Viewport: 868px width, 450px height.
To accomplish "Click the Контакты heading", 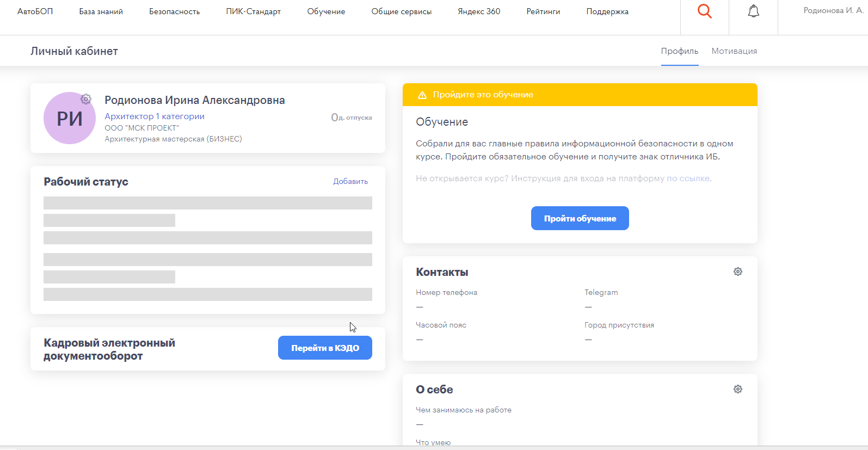I will [x=442, y=272].
